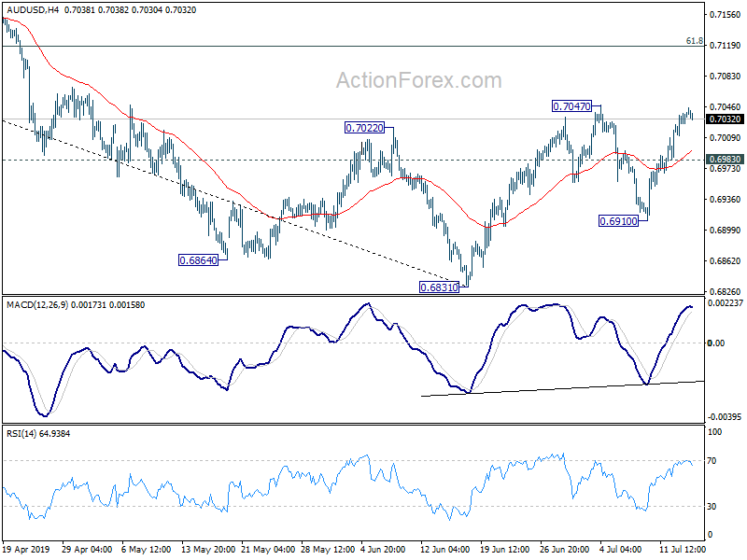The height and width of the screenshot is (560, 747).
Task: Click the 0.68990 price axis value
Action: [726, 230]
